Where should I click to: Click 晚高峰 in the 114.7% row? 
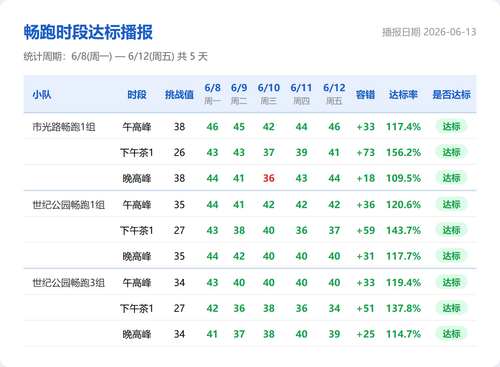coord(137,334)
